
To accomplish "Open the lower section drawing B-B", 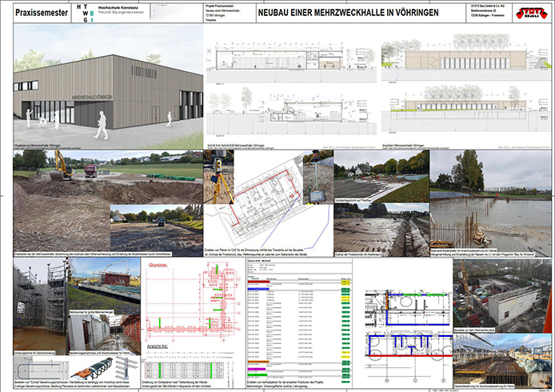I will (291, 112).
